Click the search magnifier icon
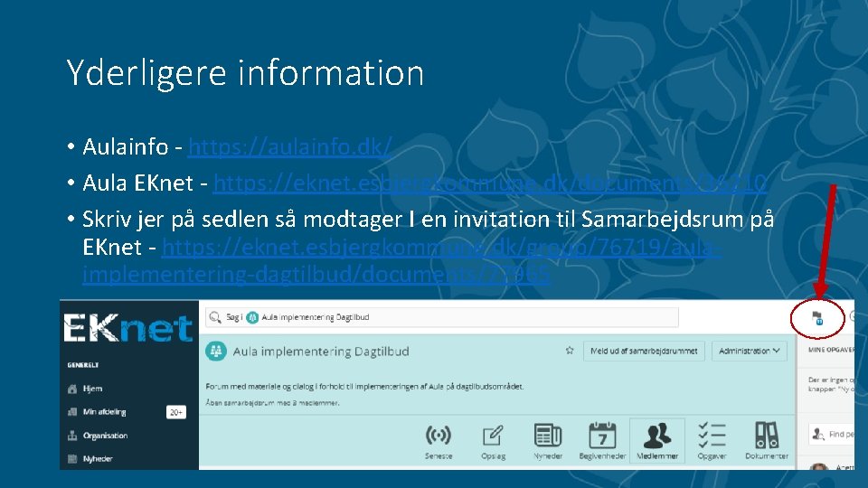 click(x=215, y=317)
